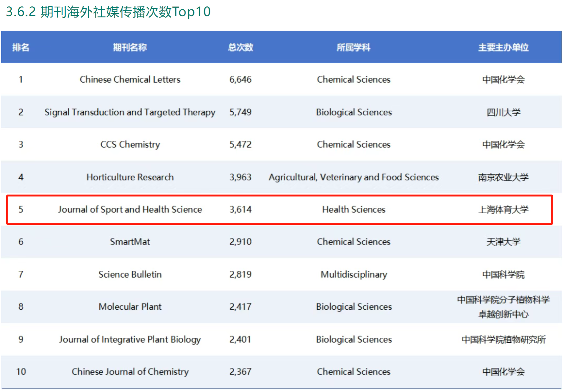This screenshot has height=392, width=564.
Task: Click Signal Transduction and Targeted Therapy
Action: click(130, 112)
